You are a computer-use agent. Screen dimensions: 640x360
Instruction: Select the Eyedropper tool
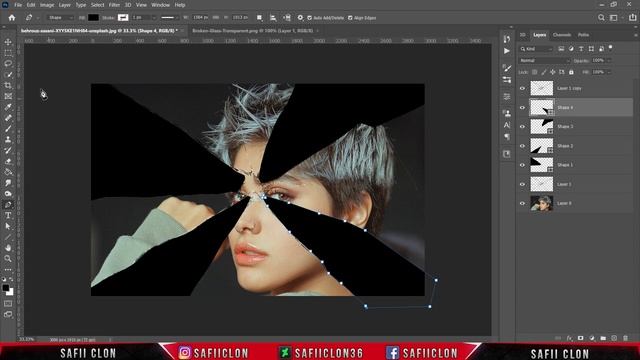pos(8,107)
